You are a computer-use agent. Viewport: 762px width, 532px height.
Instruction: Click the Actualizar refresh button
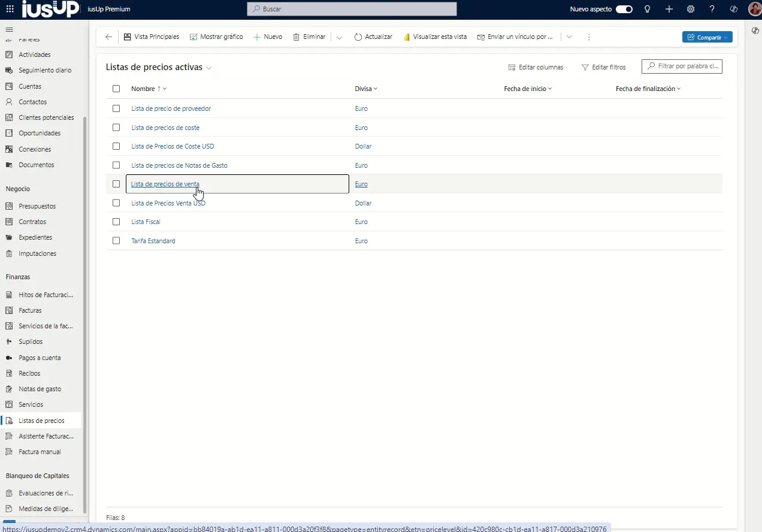pyautogui.click(x=373, y=37)
